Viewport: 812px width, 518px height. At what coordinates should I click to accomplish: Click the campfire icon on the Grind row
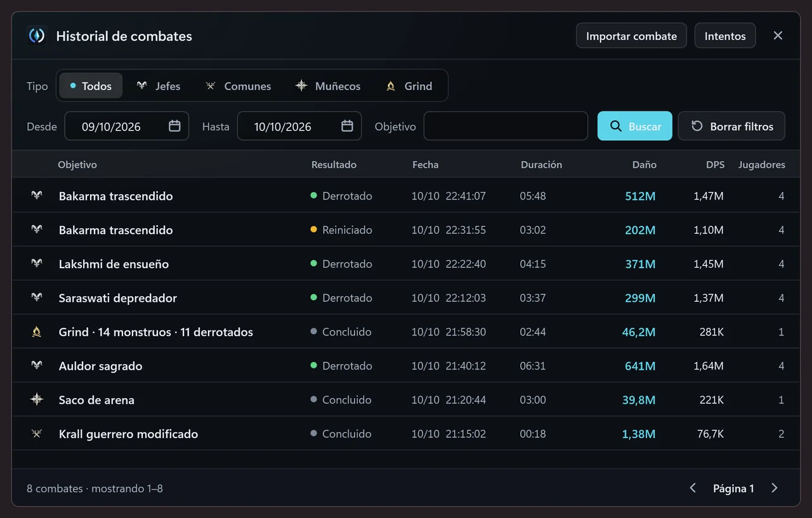[37, 332]
